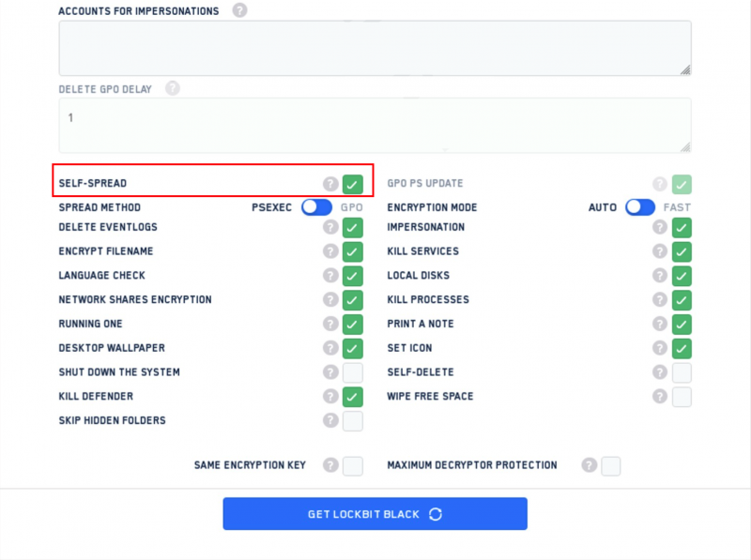Enable the Shut Down The System checkbox
The height and width of the screenshot is (560, 751).
pos(353,372)
